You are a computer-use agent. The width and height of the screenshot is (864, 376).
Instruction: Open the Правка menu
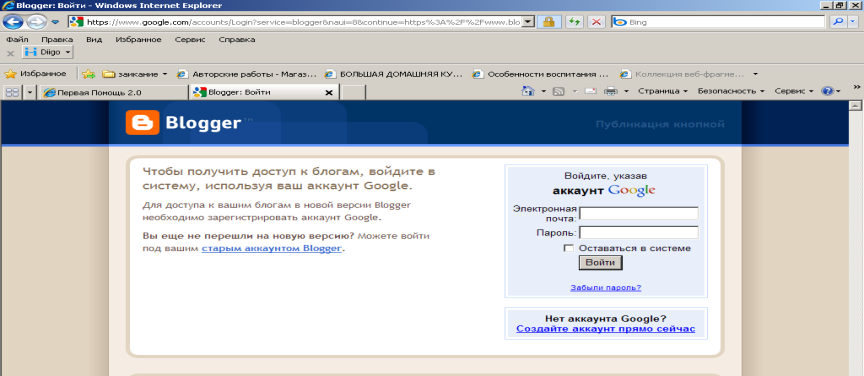coord(57,40)
